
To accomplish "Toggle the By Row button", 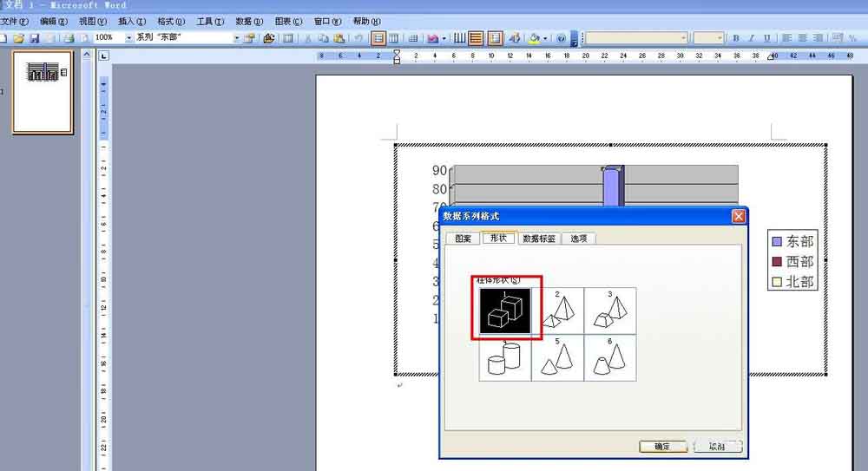I will pyautogui.click(x=378, y=38).
